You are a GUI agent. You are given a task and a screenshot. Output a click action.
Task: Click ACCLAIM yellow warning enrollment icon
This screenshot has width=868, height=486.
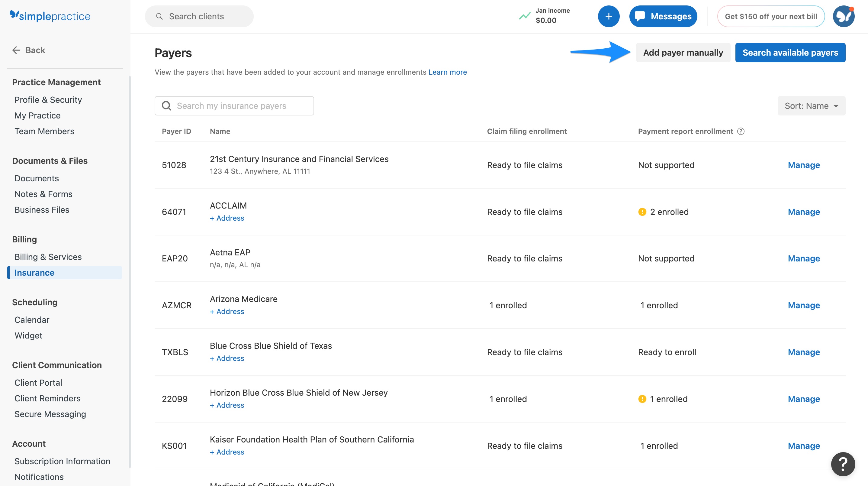click(x=642, y=212)
